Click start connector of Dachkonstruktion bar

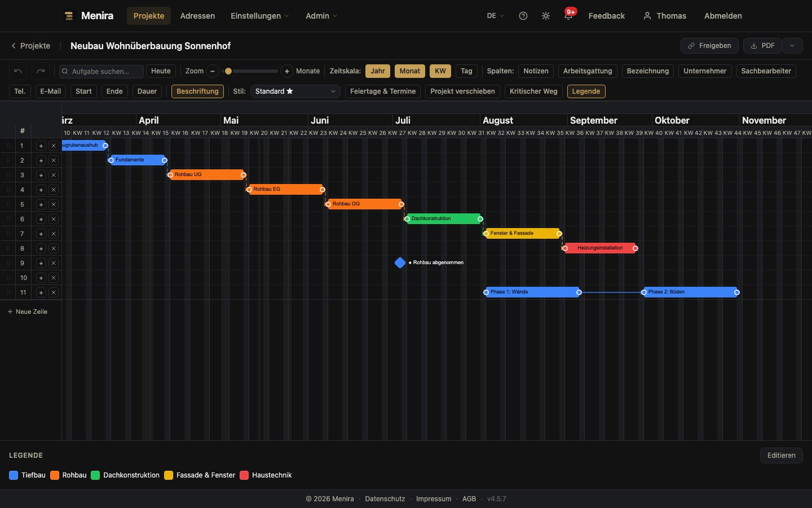407,219
